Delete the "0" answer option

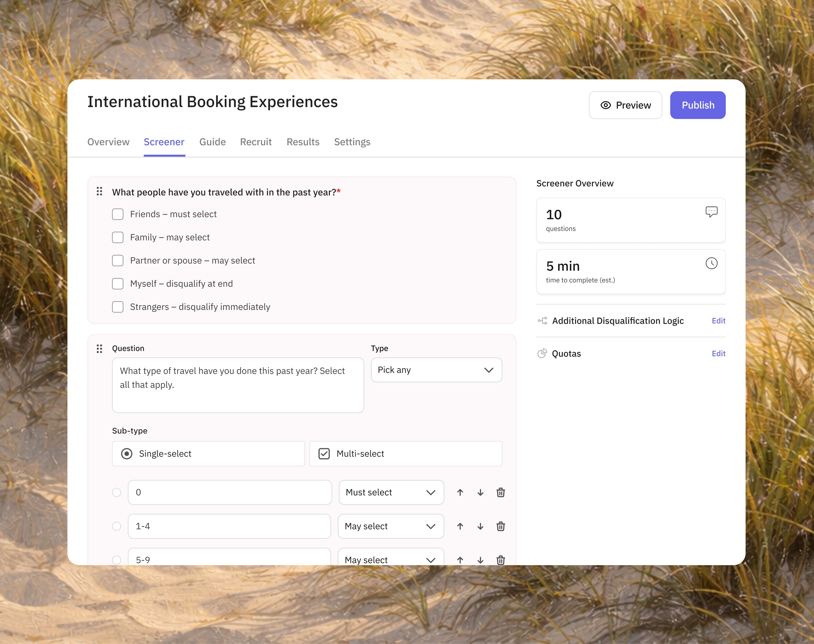pyautogui.click(x=500, y=493)
